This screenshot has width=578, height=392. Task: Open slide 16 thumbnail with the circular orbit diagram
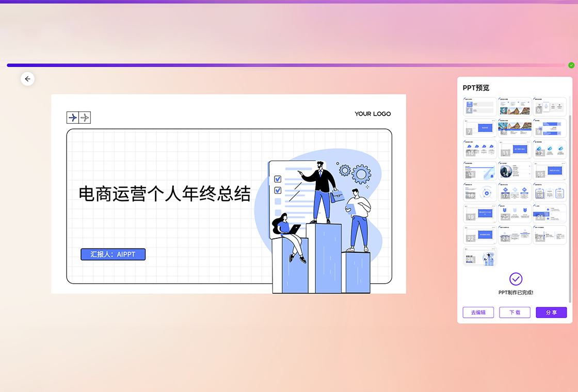tap(479, 192)
